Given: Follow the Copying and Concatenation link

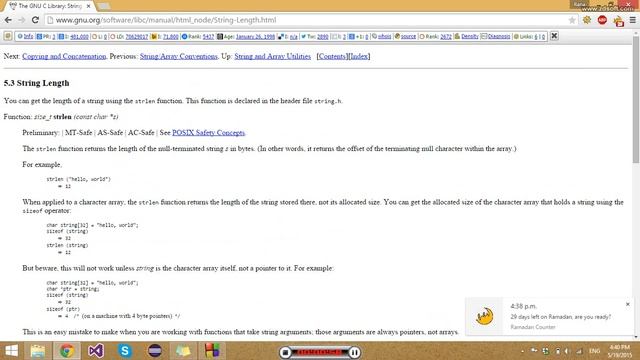Looking at the screenshot, I should click(64, 56).
